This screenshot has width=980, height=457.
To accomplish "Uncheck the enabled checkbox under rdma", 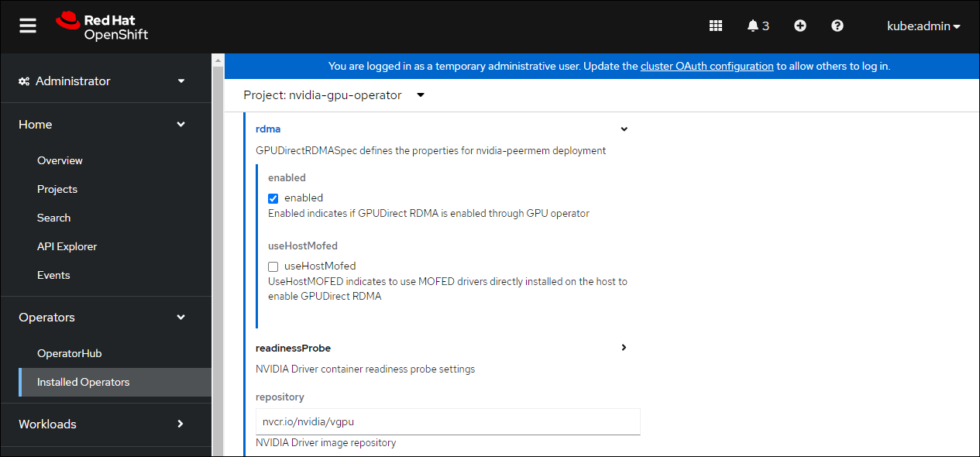I will 273,198.
